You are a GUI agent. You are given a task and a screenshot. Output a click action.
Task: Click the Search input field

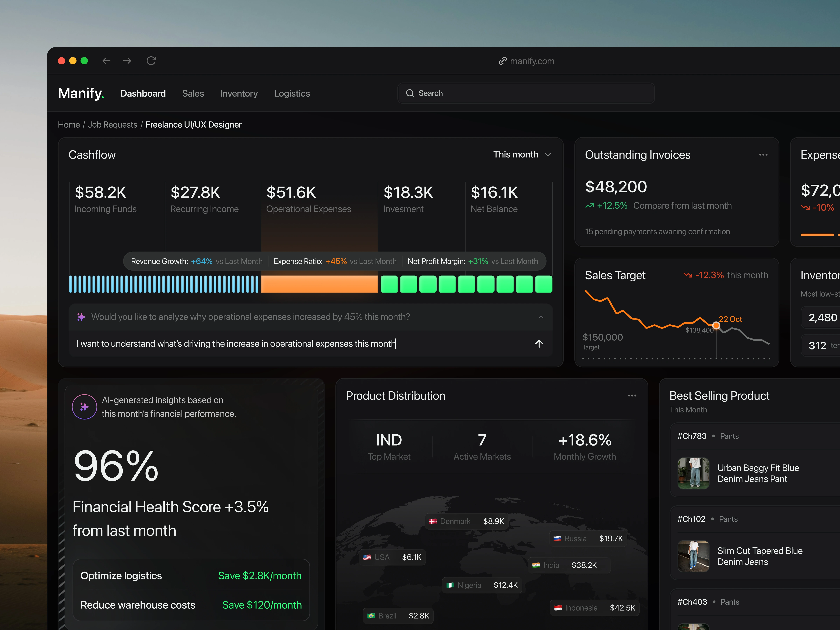tap(526, 93)
